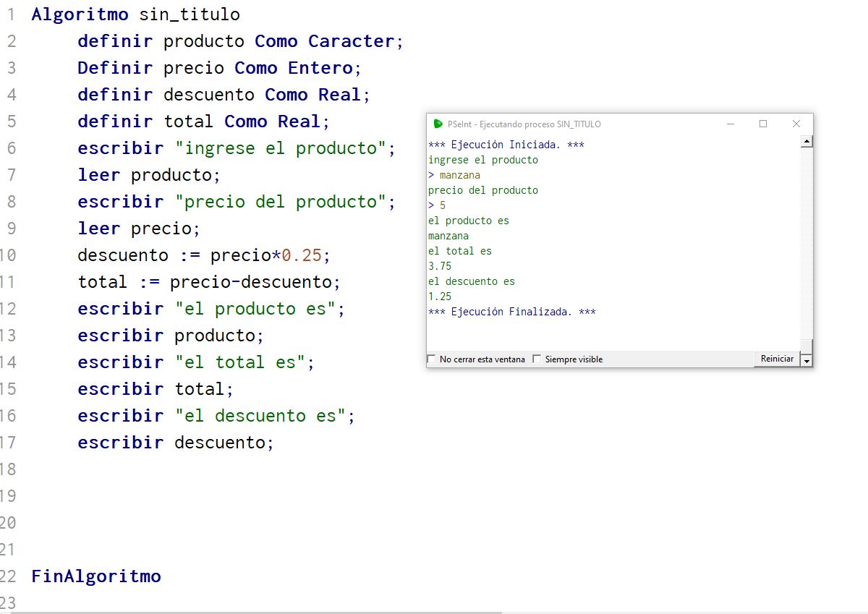Click the console's vertical scrollbar track
The width and height of the screenshot is (868, 614).
[807, 246]
